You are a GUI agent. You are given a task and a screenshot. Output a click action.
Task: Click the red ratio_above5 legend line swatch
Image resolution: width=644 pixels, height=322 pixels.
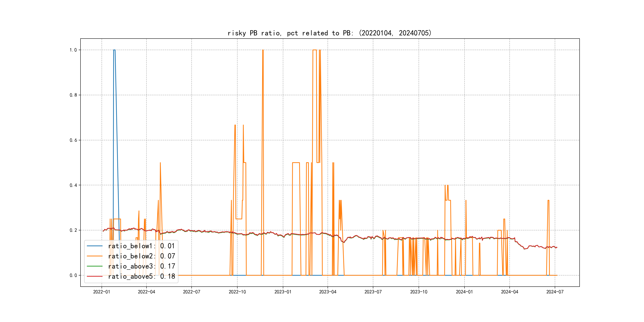(94, 276)
